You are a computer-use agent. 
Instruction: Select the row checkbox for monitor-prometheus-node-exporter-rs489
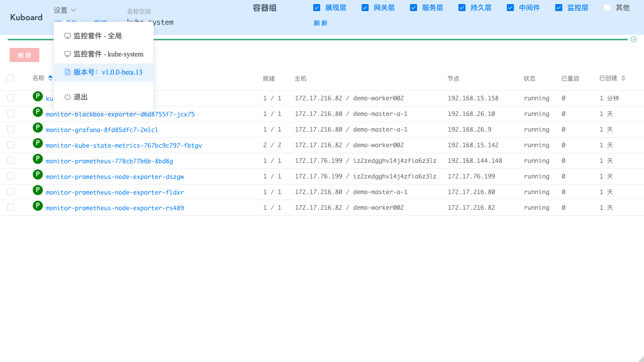click(11, 207)
